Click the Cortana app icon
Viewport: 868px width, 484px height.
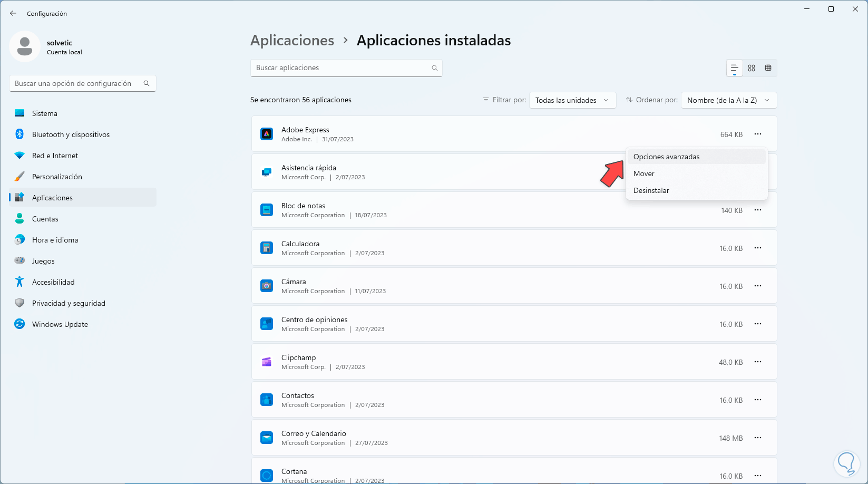(x=267, y=476)
